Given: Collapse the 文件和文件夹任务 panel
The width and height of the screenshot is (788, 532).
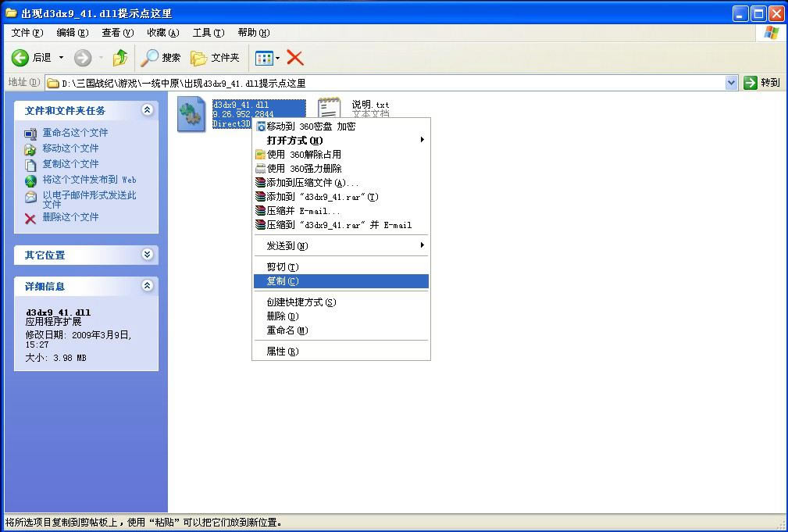Looking at the screenshot, I should [x=147, y=110].
